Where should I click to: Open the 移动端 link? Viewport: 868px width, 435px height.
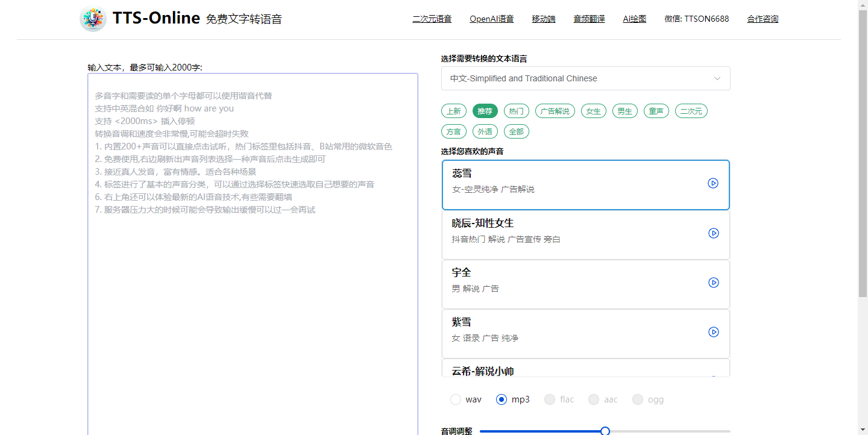[x=544, y=19]
